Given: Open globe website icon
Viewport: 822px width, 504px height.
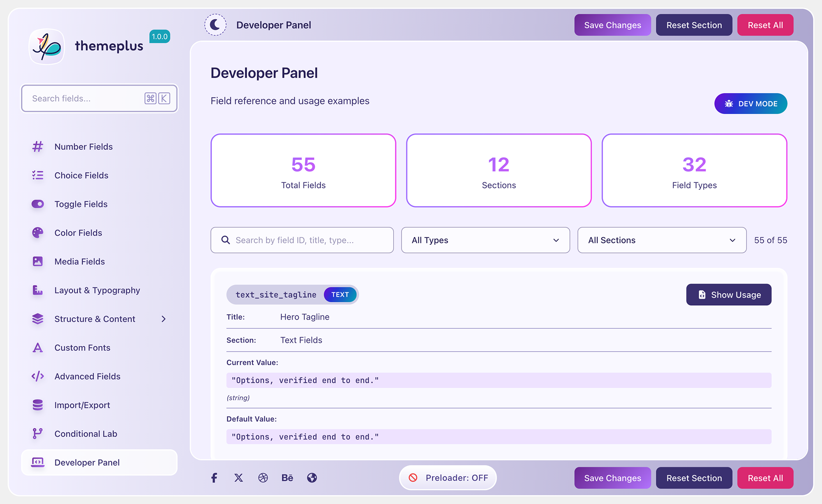Looking at the screenshot, I should [x=312, y=478].
